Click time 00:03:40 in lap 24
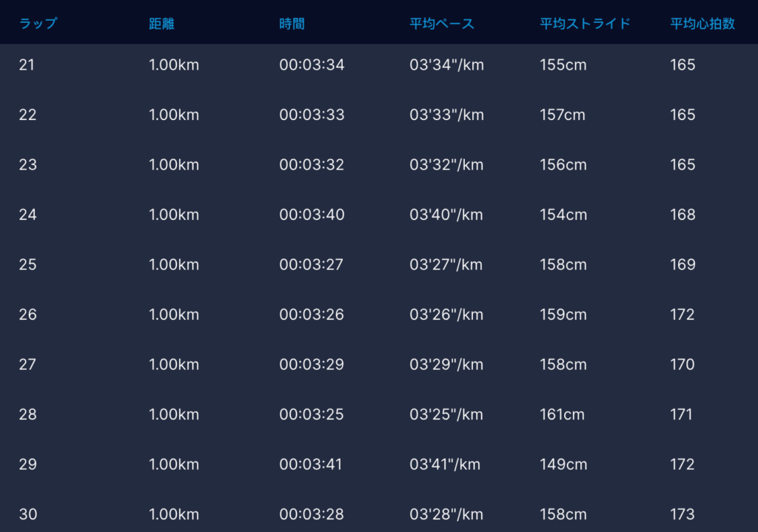758x532 pixels. point(312,215)
